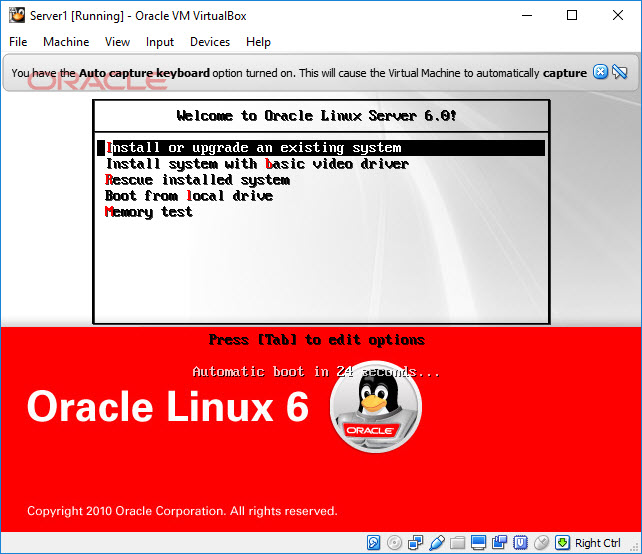Click the video capture status icon
Image resolution: width=642 pixels, height=554 pixels.
[x=499, y=543]
